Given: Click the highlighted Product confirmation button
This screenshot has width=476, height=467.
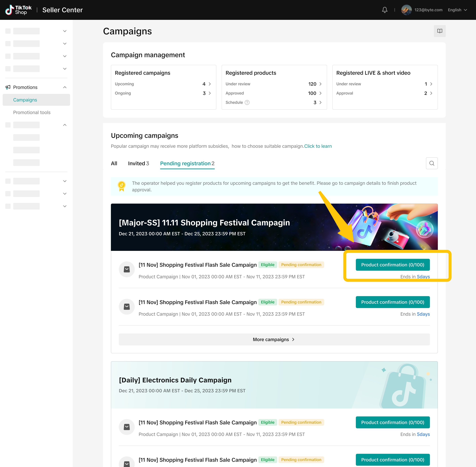Looking at the screenshot, I should [392, 265].
